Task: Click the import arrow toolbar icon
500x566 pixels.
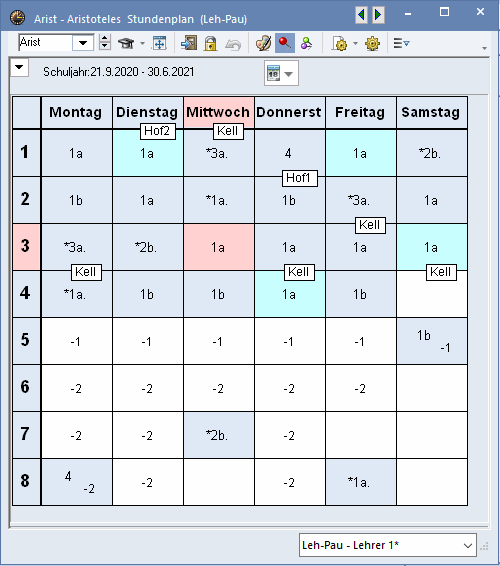Action: click(x=189, y=43)
